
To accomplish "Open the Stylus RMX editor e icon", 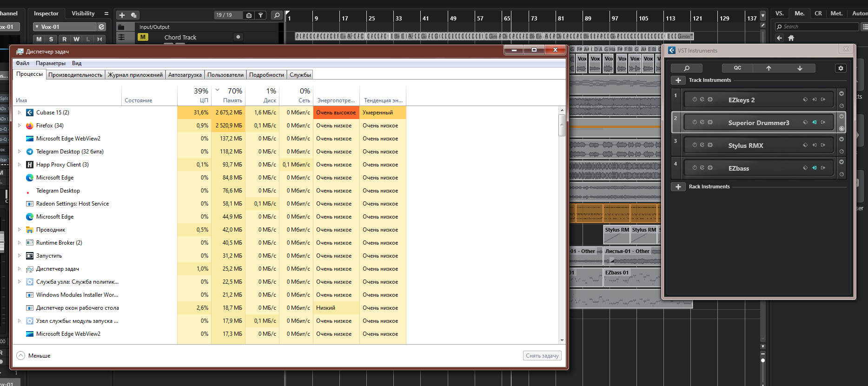I will (x=702, y=145).
